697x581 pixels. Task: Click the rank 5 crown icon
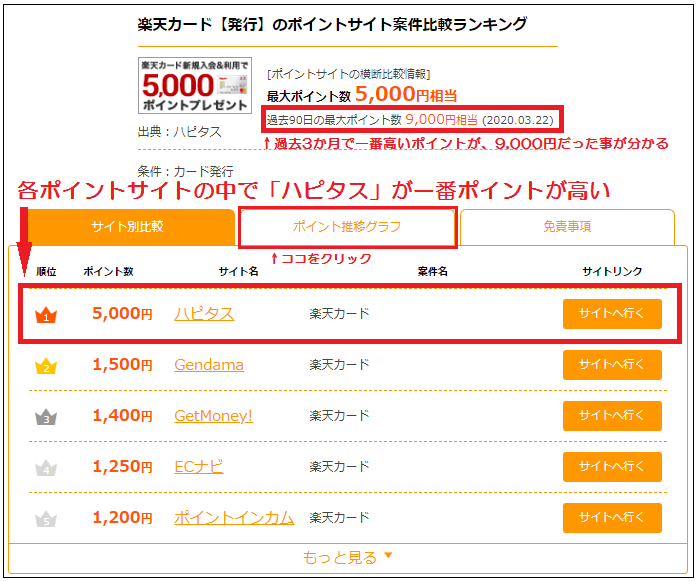[x=46, y=519]
